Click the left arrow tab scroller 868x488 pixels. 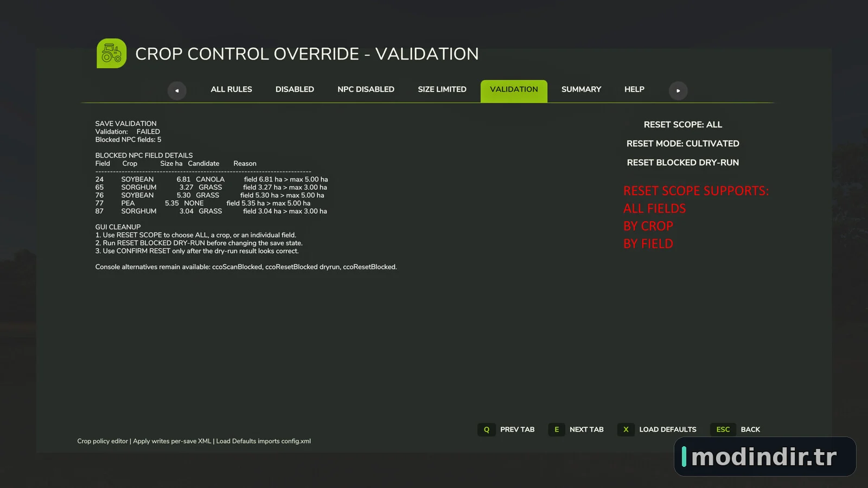point(177,91)
